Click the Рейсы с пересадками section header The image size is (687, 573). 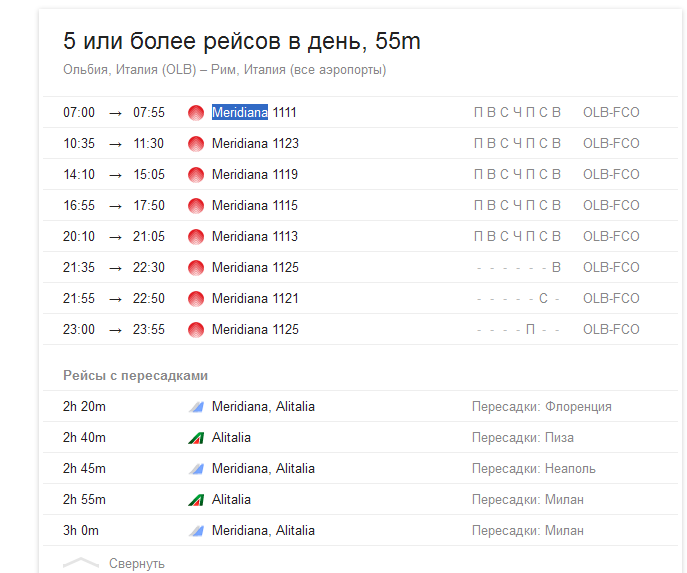pos(135,376)
